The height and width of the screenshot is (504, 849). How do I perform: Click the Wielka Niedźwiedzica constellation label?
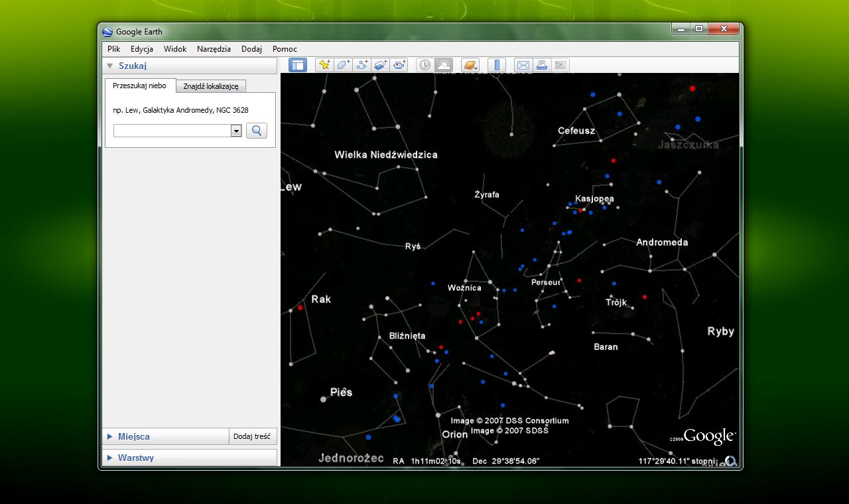point(386,155)
